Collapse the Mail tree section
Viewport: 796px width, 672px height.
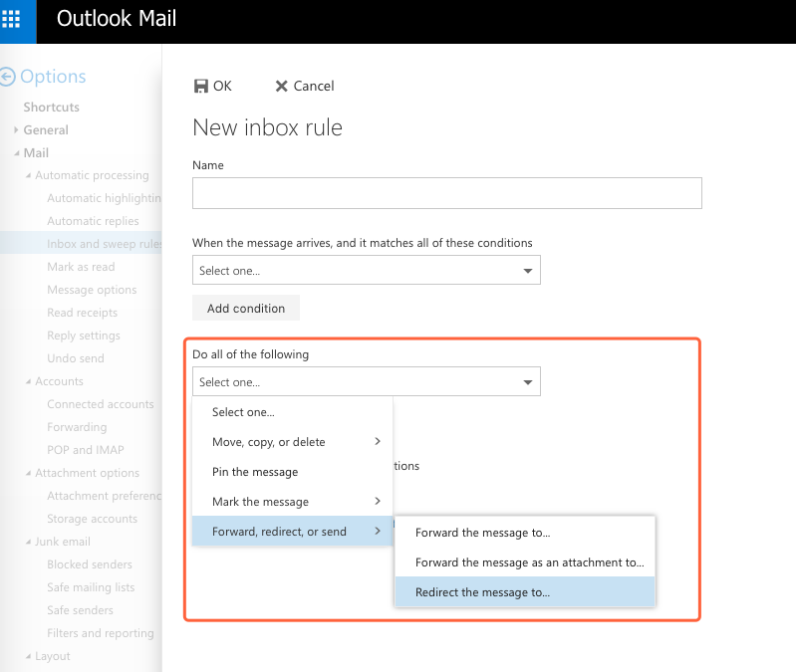pos(16,152)
